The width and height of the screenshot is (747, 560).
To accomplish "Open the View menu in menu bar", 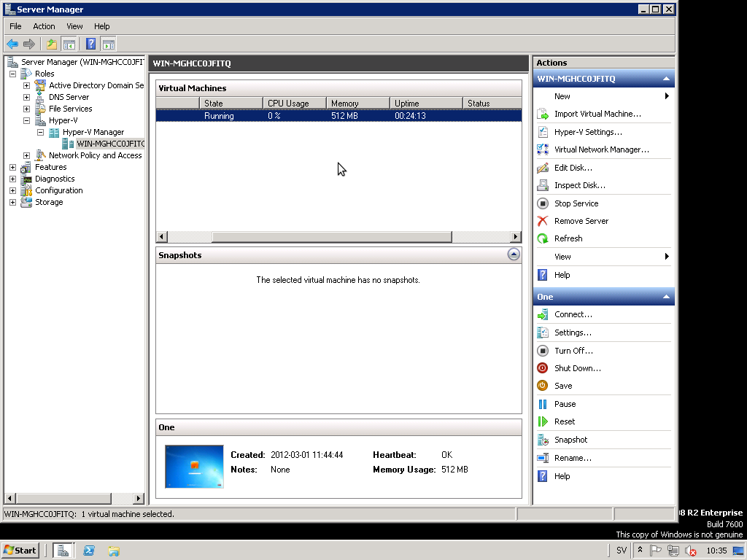I will (74, 26).
